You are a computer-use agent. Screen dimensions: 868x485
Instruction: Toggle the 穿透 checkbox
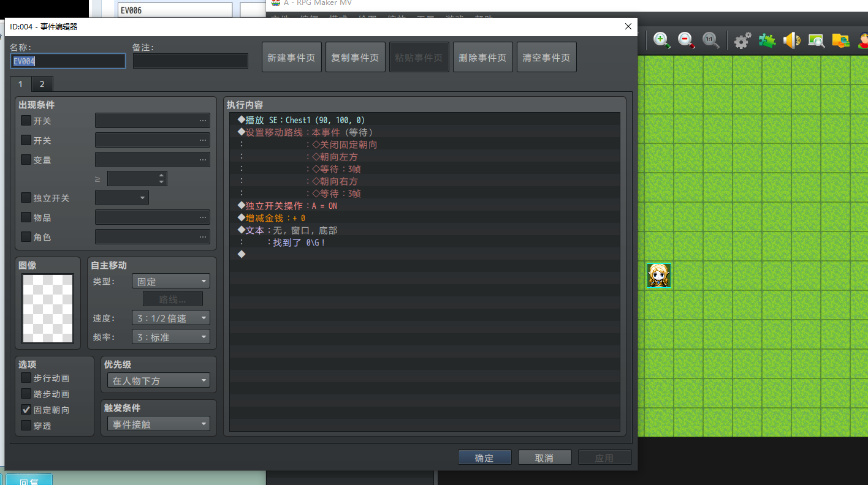26,426
